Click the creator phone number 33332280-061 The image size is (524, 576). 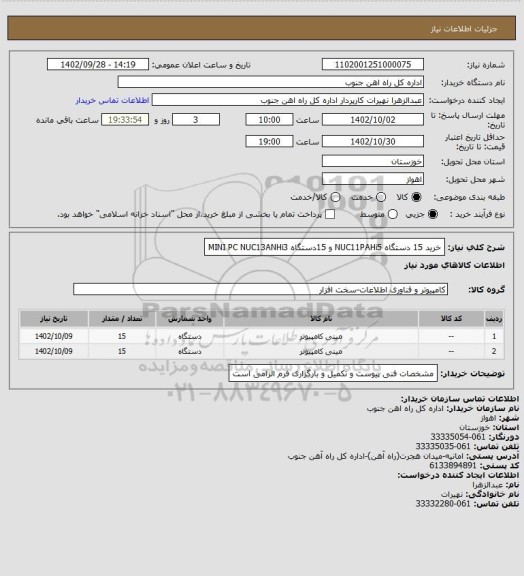pyautogui.click(x=443, y=504)
